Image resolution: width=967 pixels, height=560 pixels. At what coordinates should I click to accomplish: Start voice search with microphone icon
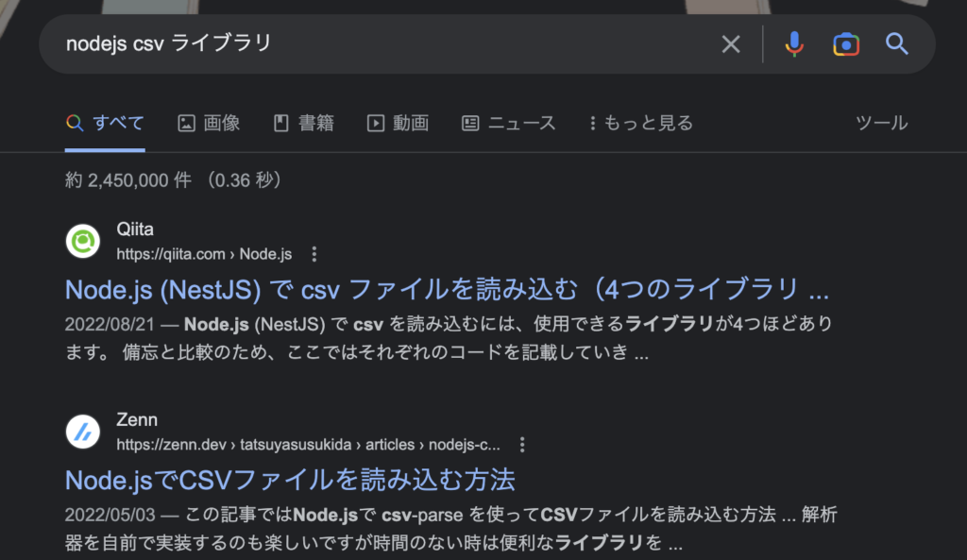tap(794, 44)
